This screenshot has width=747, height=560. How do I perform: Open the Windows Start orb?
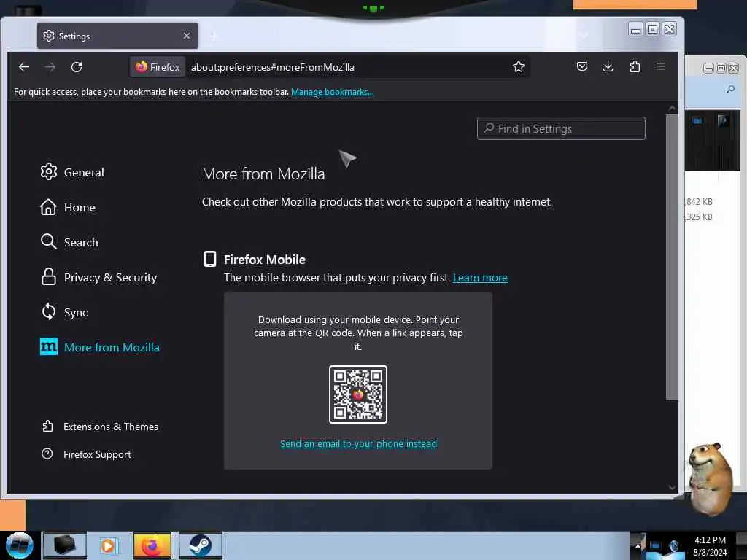[x=20, y=545]
